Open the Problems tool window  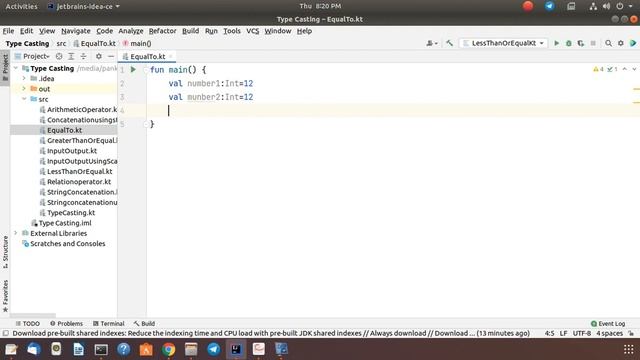click(66, 323)
